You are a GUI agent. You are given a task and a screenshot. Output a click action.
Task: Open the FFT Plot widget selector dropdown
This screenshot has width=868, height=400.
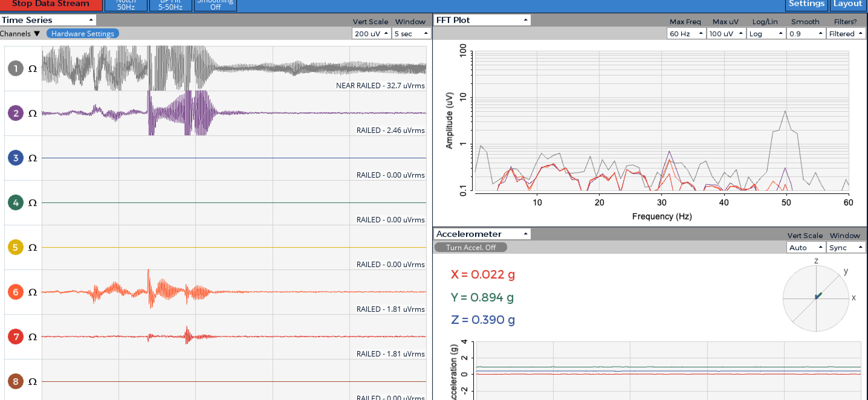tap(482, 20)
